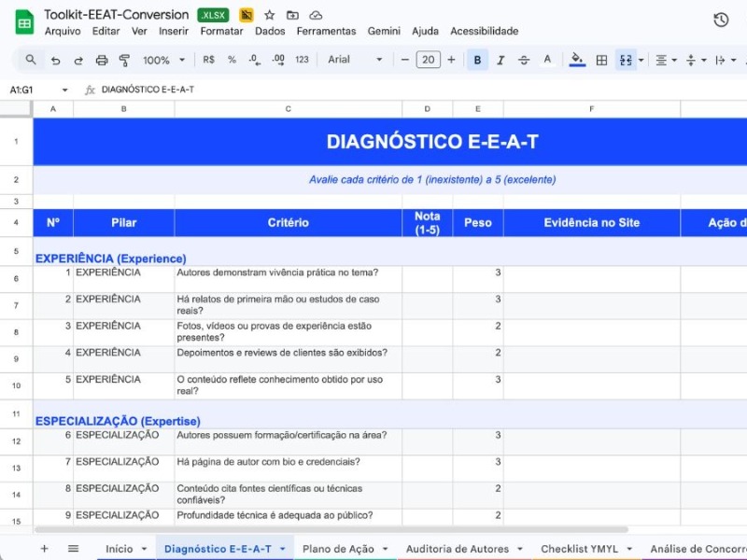Open the Ferramentas menu
The height and width of the screenshot is (560, 747).
tap(326, 31)
